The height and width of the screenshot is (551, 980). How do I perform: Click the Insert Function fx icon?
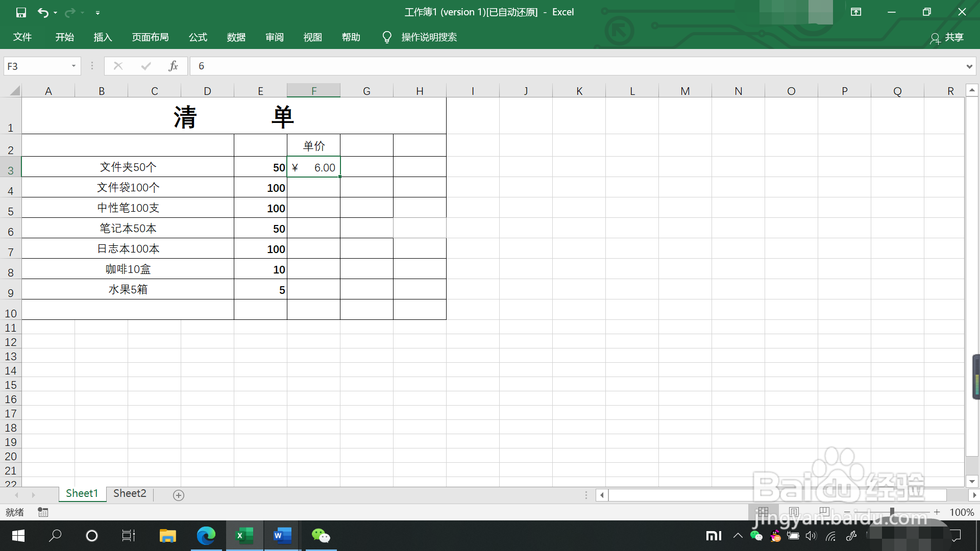(x=174, y=66)
